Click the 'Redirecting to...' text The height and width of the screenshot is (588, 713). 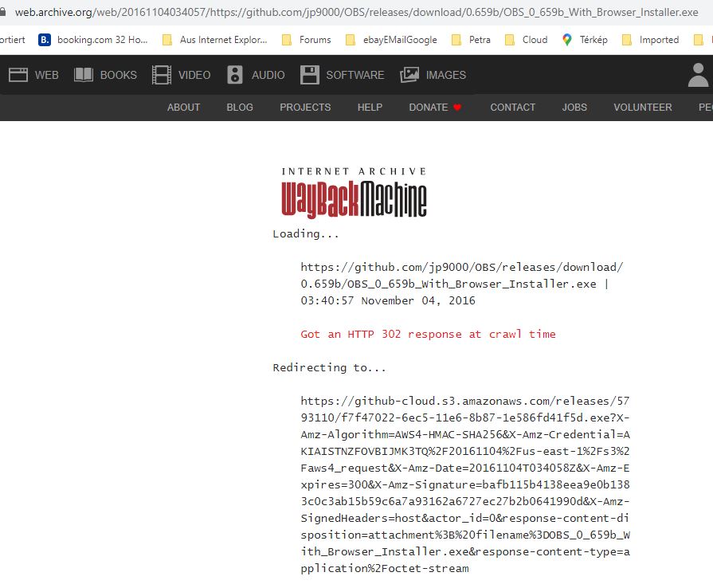[x=329, y=367]
